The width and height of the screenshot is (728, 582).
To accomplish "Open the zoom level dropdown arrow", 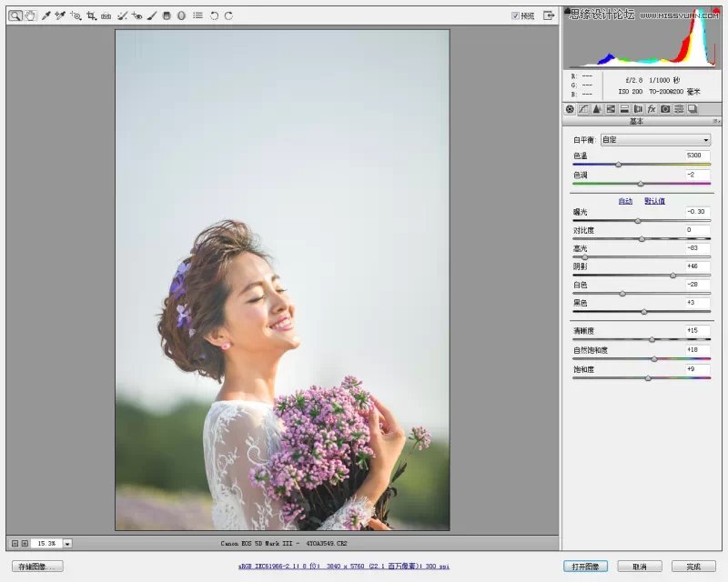I will 68,543.
